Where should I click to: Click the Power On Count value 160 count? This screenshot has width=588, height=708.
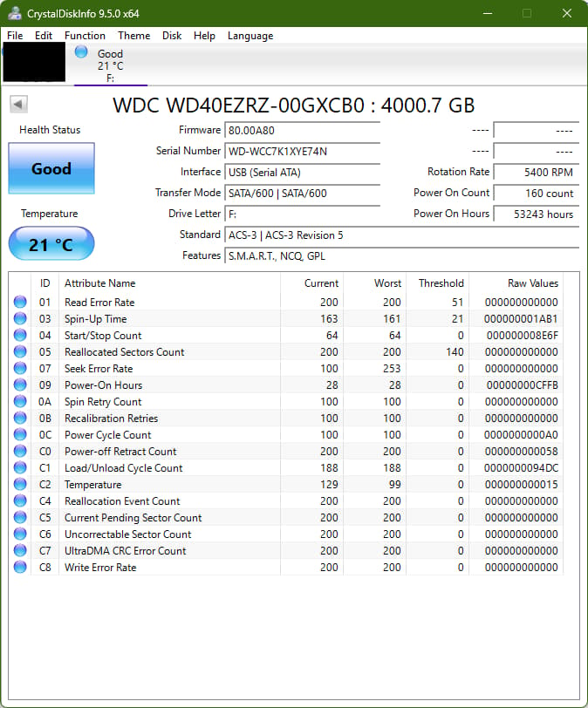[536, 194]
